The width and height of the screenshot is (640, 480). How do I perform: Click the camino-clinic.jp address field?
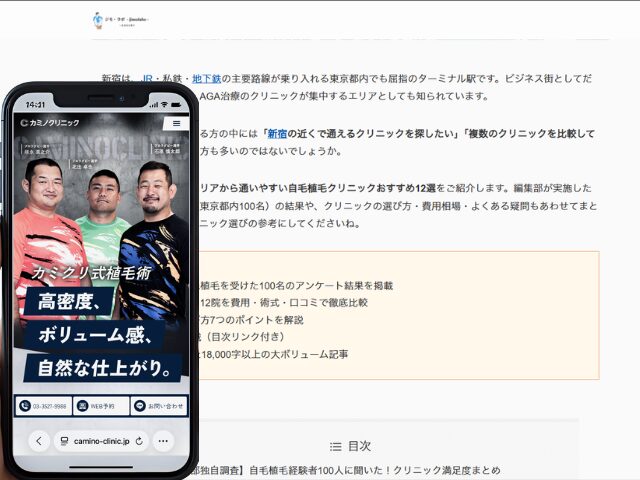pos(101,441)
